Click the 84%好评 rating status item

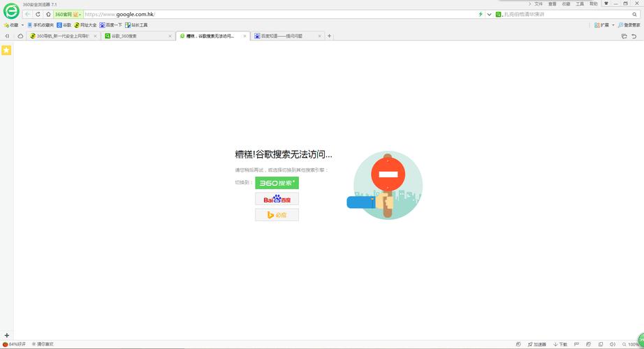15,344
